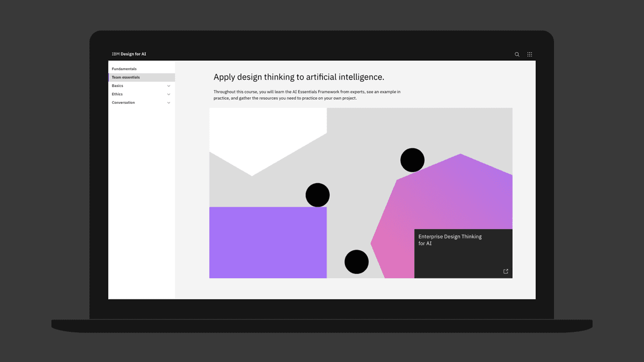Click the external link launch icon on card
Viewport: 644px width, 362px height.
pyautogui.click(x=506, y=271)
